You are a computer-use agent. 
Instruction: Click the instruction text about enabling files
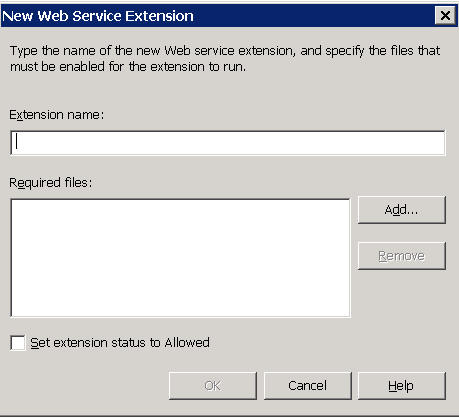point(225,58)
